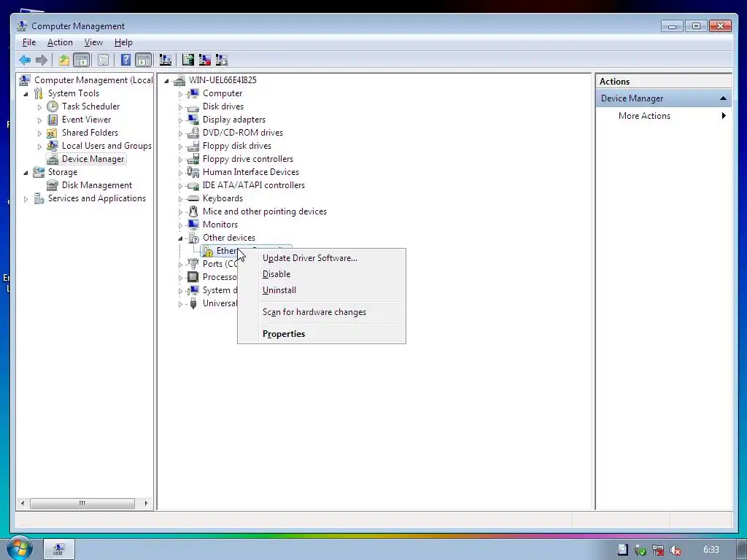Click the Scan for hardware changes toolbar icon
This screenshot has width=747, height=560.
click(166, 60)
